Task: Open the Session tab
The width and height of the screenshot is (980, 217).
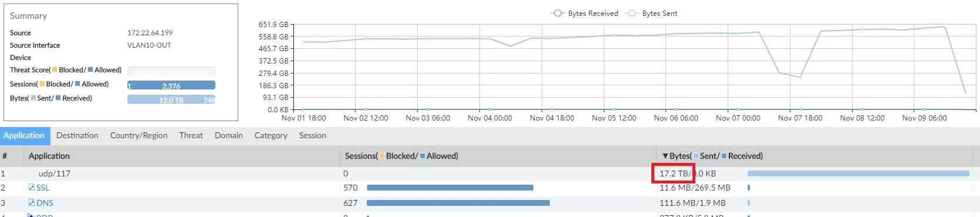Action: (313, 135)
